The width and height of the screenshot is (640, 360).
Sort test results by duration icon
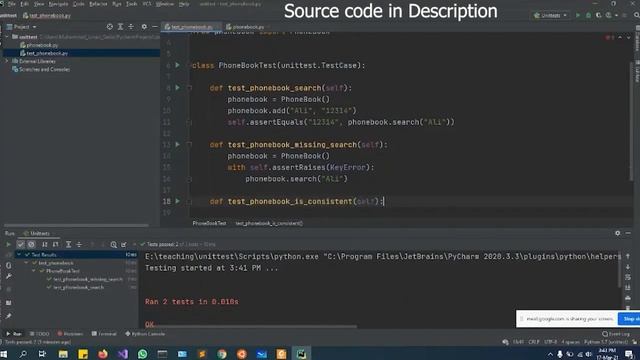click(x=56, y=244)
